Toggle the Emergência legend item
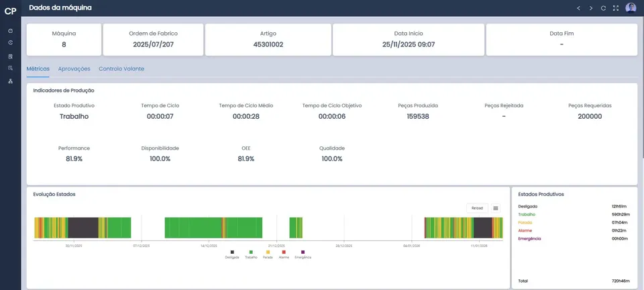This screenshot has height=290, width=644. 303,254
